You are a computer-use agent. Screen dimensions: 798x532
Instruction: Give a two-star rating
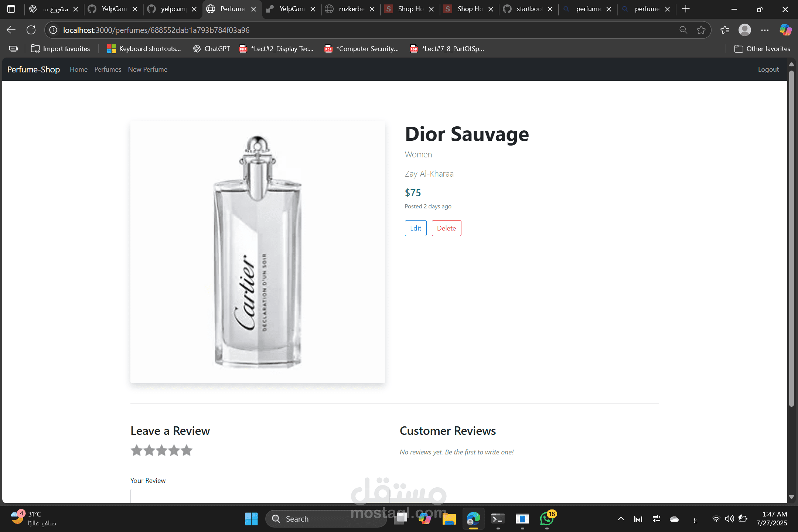149,450
